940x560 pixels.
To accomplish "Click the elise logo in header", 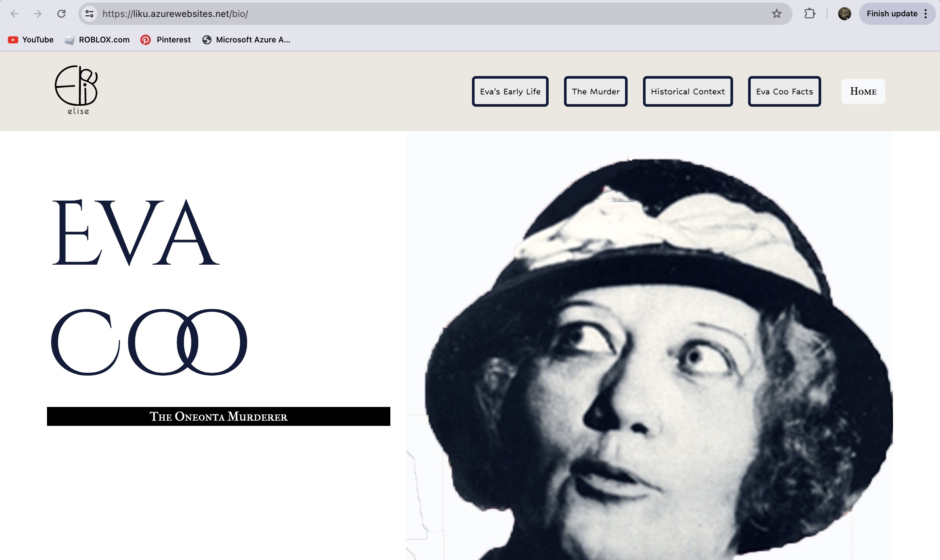I will point(77,90).
